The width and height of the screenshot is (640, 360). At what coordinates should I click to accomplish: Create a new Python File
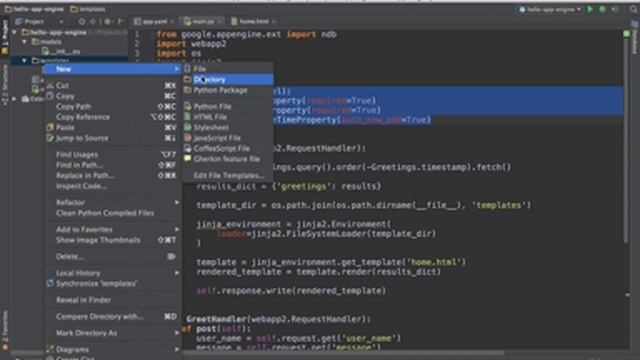coord(228,106)
